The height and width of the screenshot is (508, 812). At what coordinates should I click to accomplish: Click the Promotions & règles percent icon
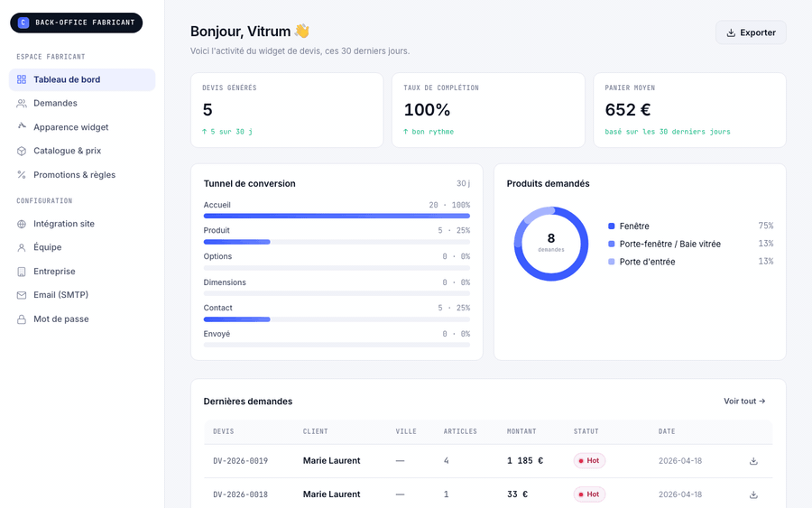point(22,175)
